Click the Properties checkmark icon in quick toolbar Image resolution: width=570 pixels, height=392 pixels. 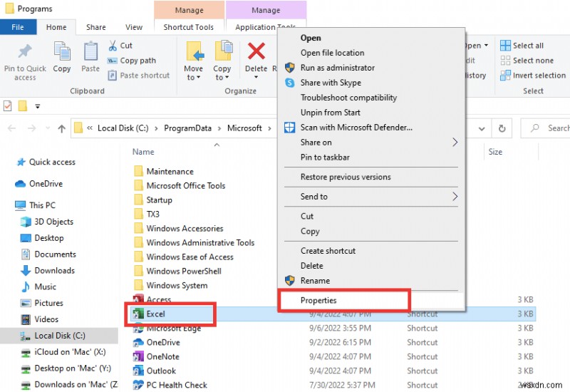tap(7, 106)
